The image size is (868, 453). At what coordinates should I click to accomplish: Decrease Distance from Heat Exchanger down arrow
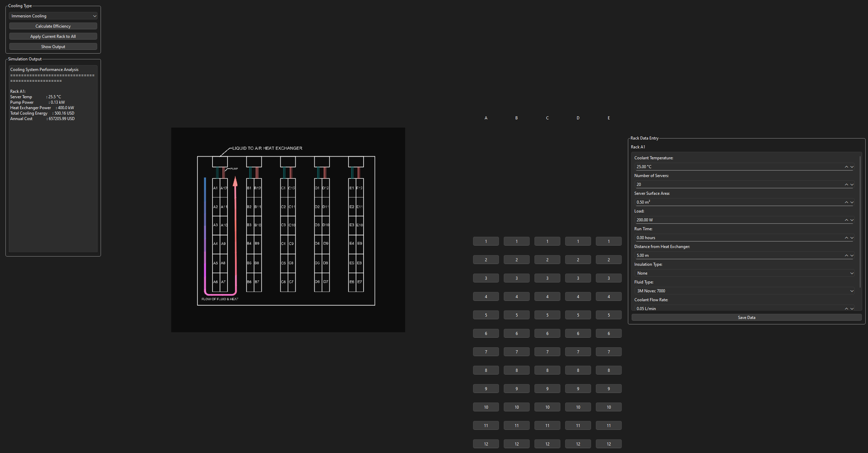852,255
